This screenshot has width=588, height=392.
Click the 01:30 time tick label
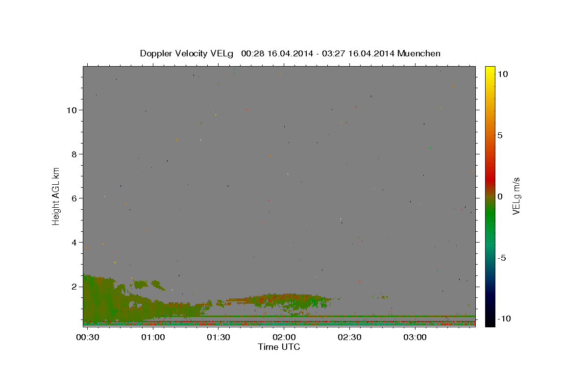[219, 338]
